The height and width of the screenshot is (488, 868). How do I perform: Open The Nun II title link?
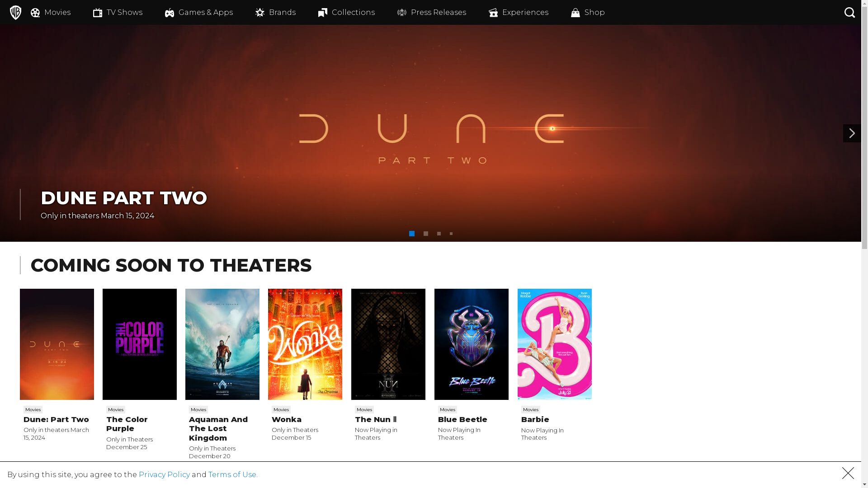coord(376,419)
